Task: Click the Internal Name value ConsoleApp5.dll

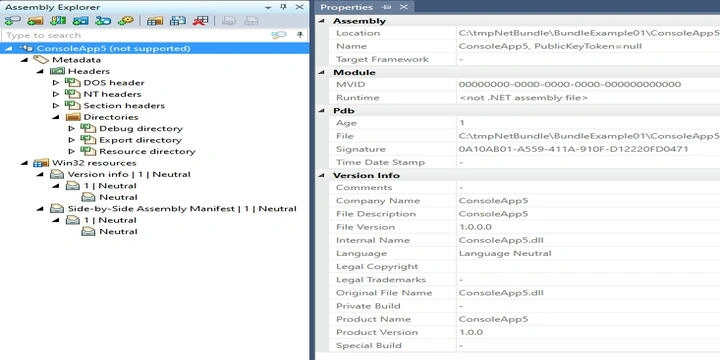Action: click(501, 240)
